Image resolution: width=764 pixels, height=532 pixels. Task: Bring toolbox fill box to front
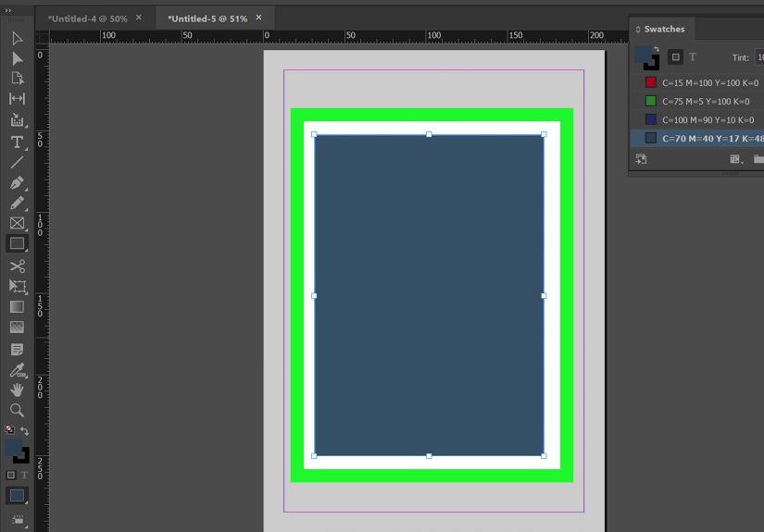click(x=13, y=447)
